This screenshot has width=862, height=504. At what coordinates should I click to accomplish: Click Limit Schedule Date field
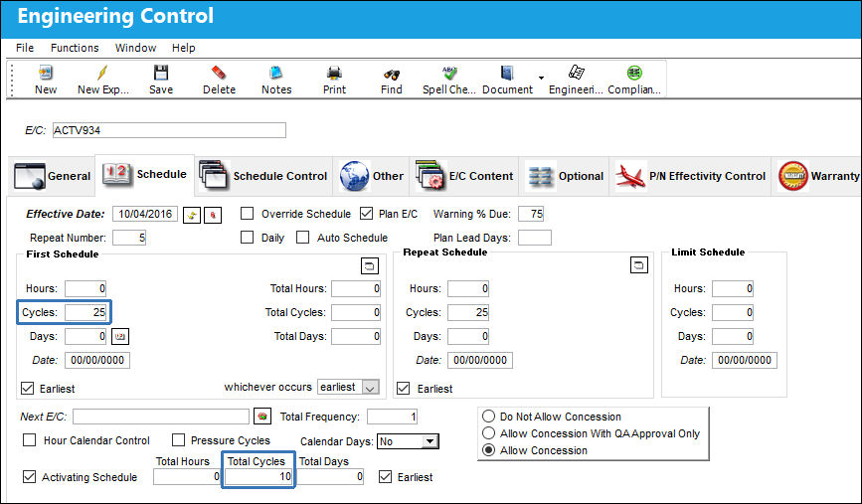tap(745, 360)
